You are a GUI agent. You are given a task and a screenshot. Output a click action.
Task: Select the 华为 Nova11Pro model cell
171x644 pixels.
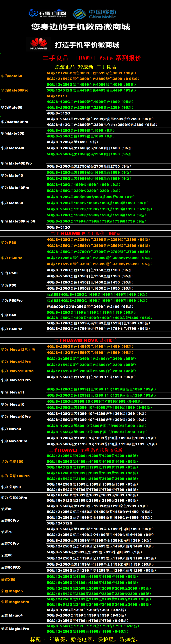click(23, 380)
